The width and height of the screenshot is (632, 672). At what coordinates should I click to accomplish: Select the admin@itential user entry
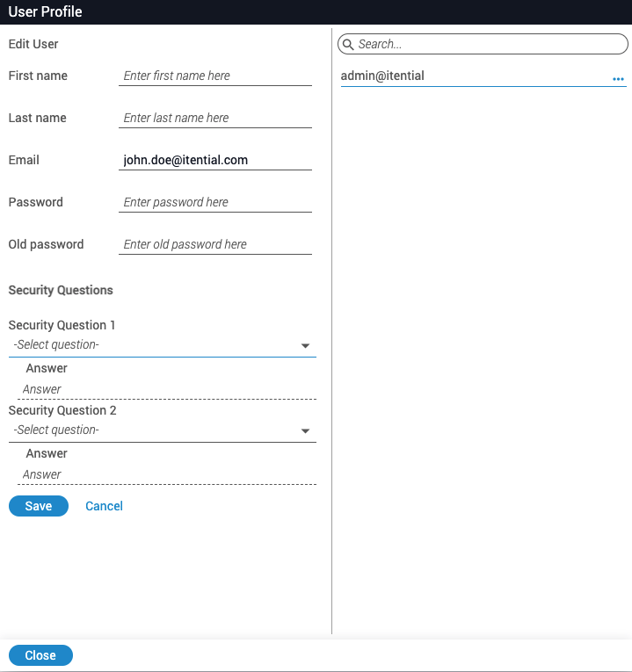coord(383,76)
